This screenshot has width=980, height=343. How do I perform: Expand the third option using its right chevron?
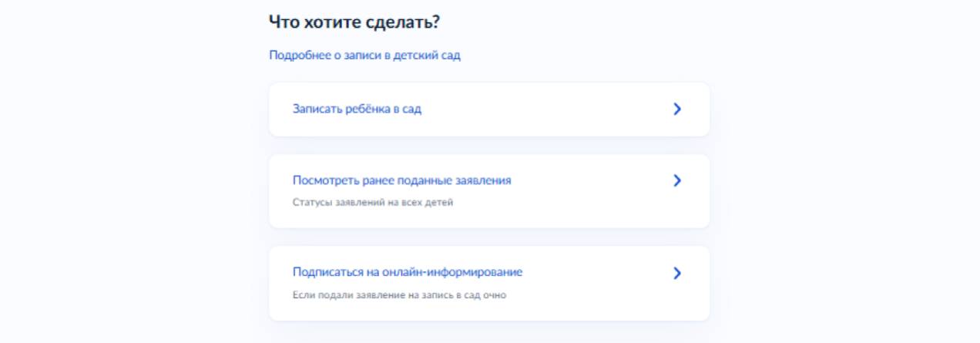tap(677, 273)
